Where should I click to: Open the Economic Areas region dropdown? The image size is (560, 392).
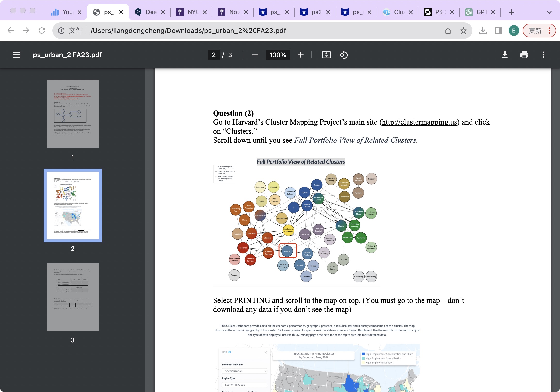point(245,384)
